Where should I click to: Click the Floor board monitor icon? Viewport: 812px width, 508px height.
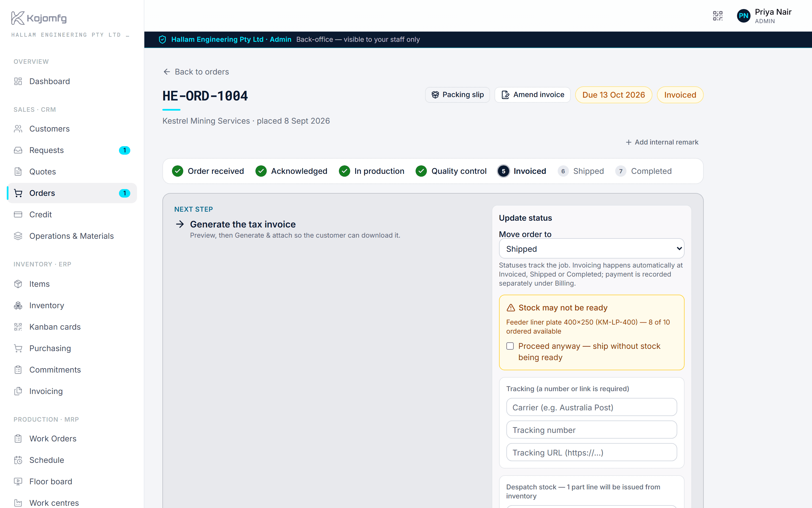tap(18, 481)
